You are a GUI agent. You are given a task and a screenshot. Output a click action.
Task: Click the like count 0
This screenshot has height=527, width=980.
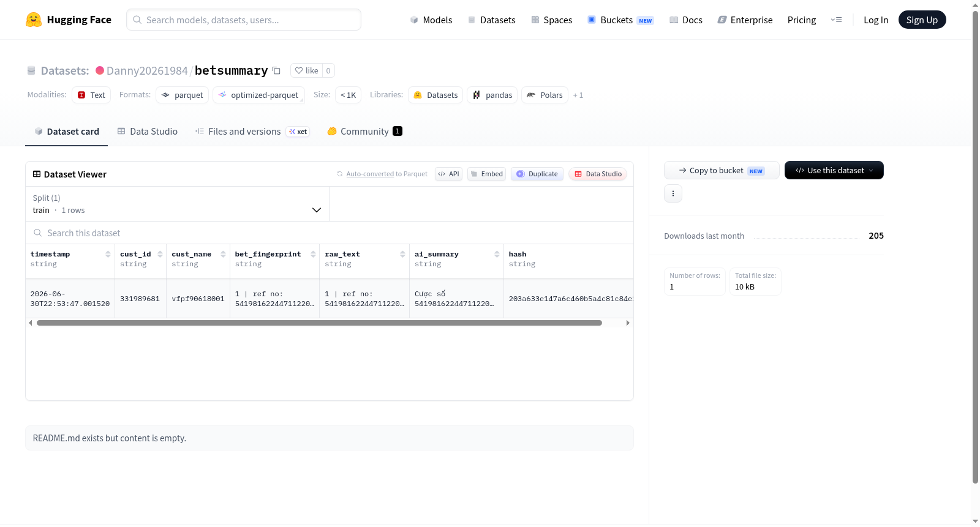[328, 70]
